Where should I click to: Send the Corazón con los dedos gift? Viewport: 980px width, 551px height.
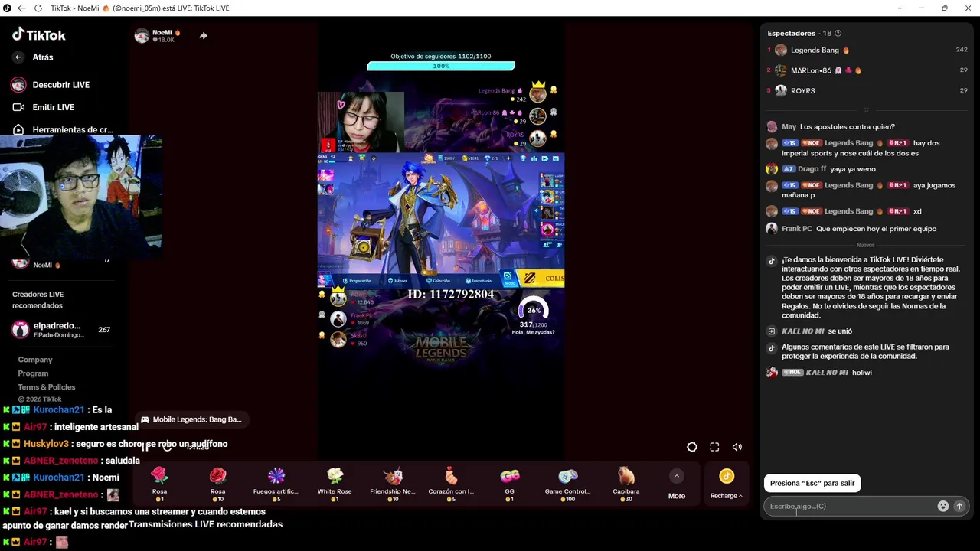(451, 484)
